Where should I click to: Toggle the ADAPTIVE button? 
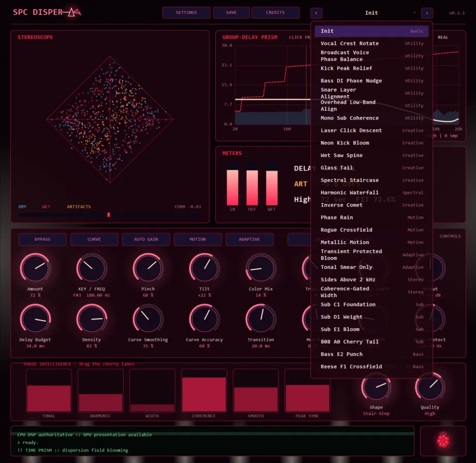[249, 239]
